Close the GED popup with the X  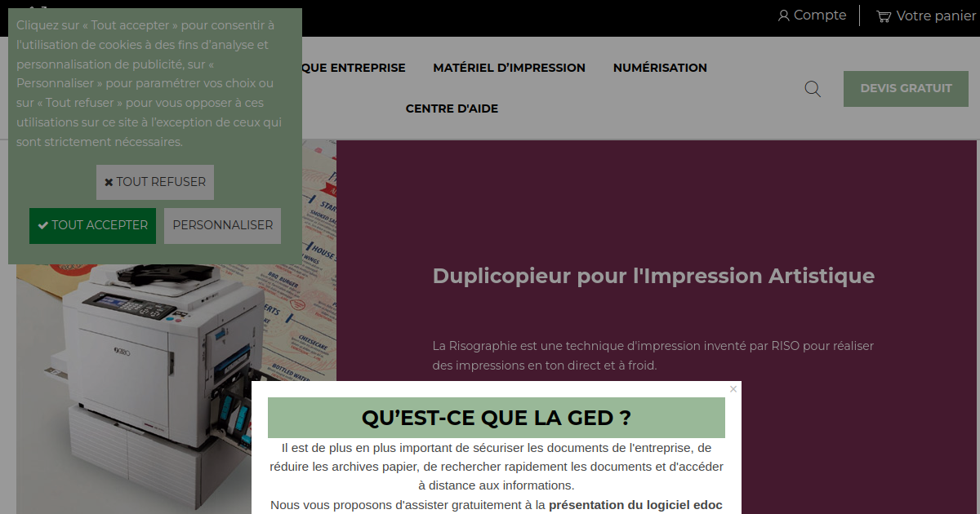pyautogui.click(x=733, y=389)
